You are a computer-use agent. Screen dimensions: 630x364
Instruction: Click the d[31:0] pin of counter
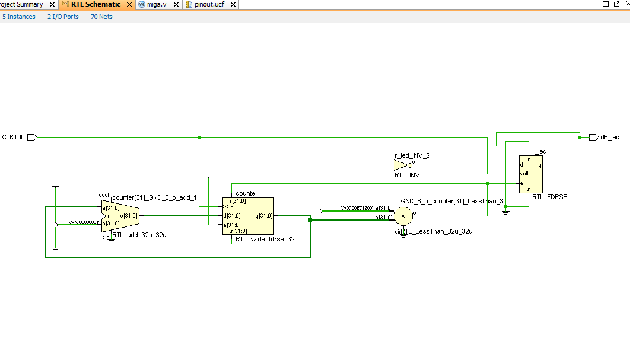[233, 216]
